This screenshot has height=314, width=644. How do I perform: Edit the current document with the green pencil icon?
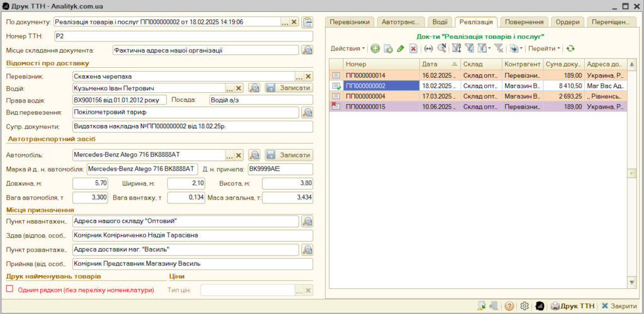coord(401,48)
